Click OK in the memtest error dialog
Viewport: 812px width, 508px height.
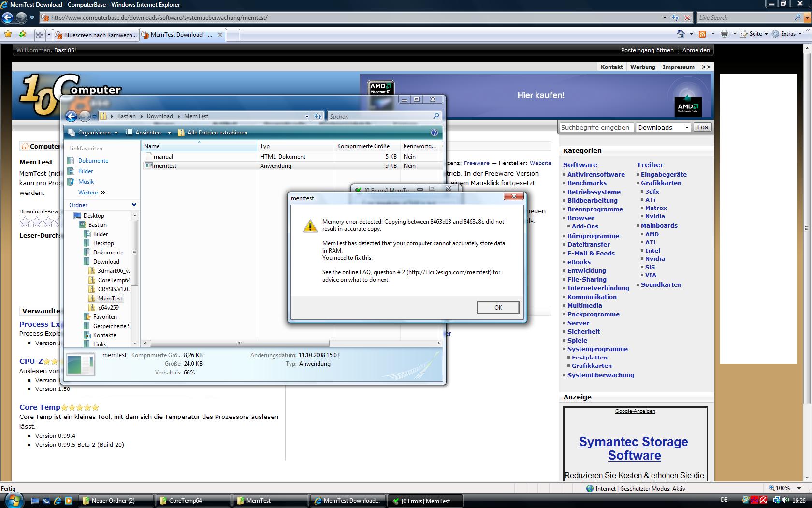(x=498, y=308)
